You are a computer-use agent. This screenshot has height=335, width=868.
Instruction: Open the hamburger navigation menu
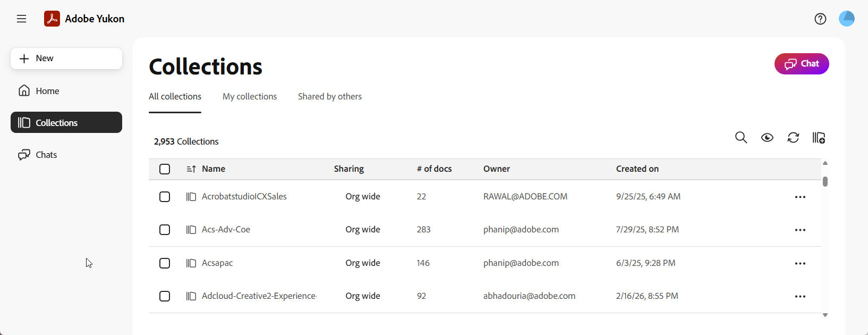pyautogui.click(x=21, y=19)
